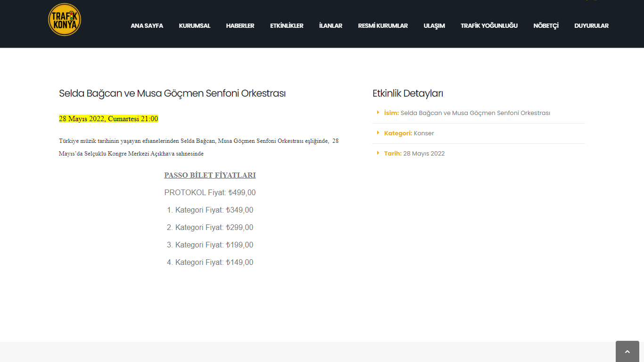Click the scroll-to-top arrow button
The image size is (644, 362).
[x=627, y=352]
